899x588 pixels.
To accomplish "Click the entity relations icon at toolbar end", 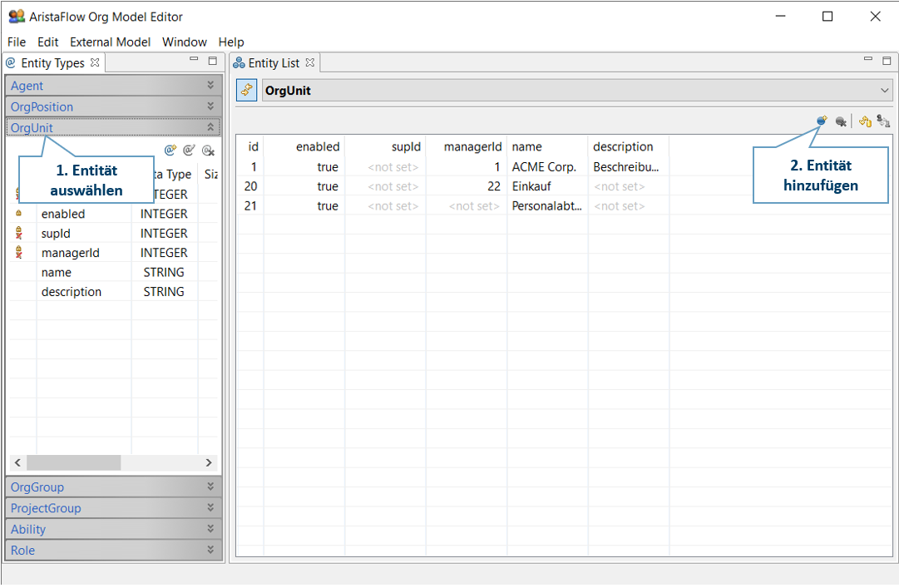I will tap(883, 121).
